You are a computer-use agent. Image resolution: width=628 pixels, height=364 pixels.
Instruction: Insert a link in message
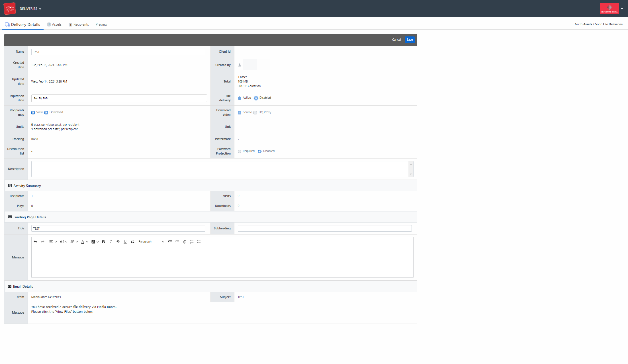click(x=185, y=242)
